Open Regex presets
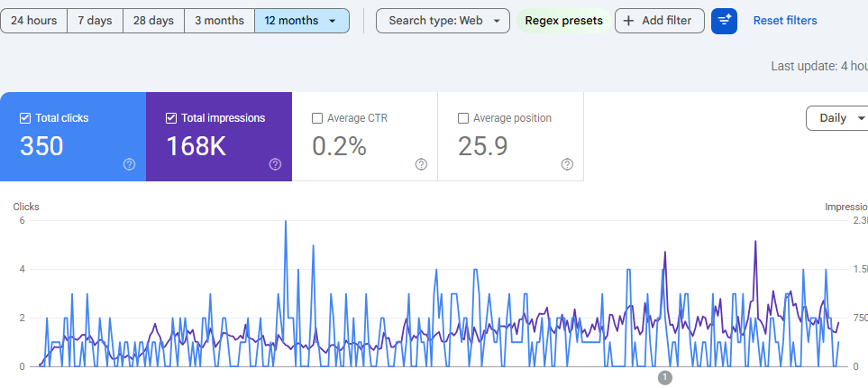The height and width of the screenshot is (388, 868). click(x=563, y=21)
